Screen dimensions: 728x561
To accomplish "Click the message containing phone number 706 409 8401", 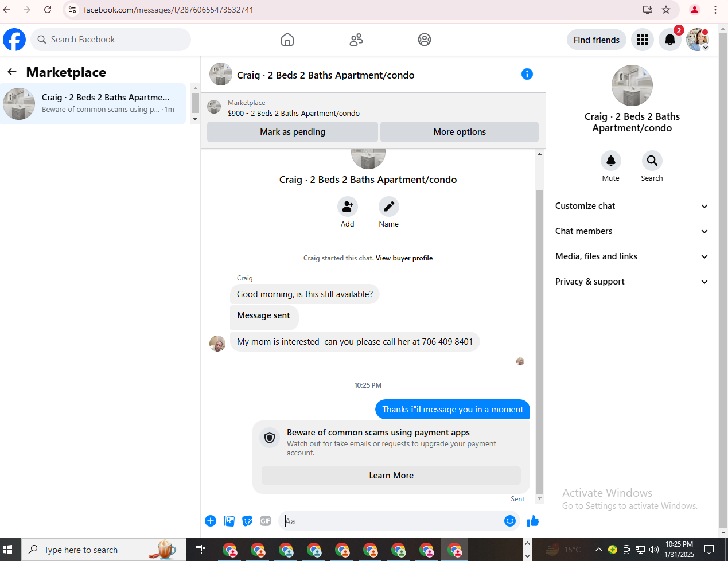I will pos(355,342).
